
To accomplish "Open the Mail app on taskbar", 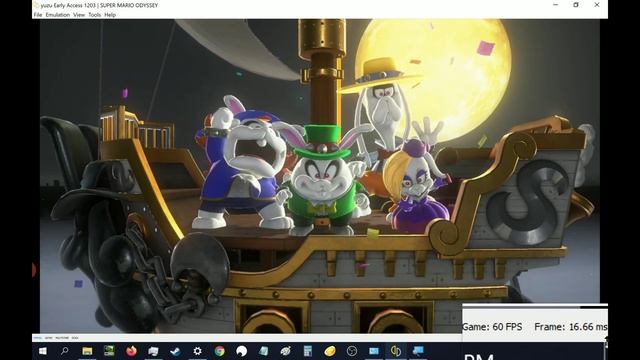I will pos(374,351).
